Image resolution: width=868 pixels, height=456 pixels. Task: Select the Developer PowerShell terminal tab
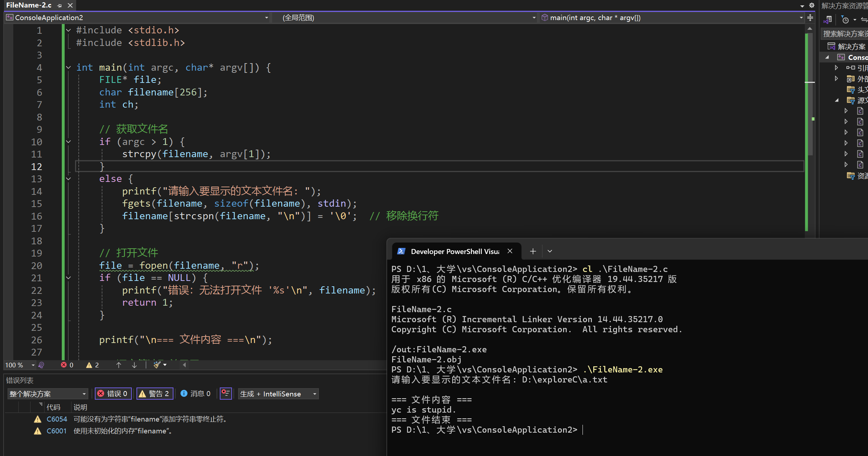[x=454, y=251]
